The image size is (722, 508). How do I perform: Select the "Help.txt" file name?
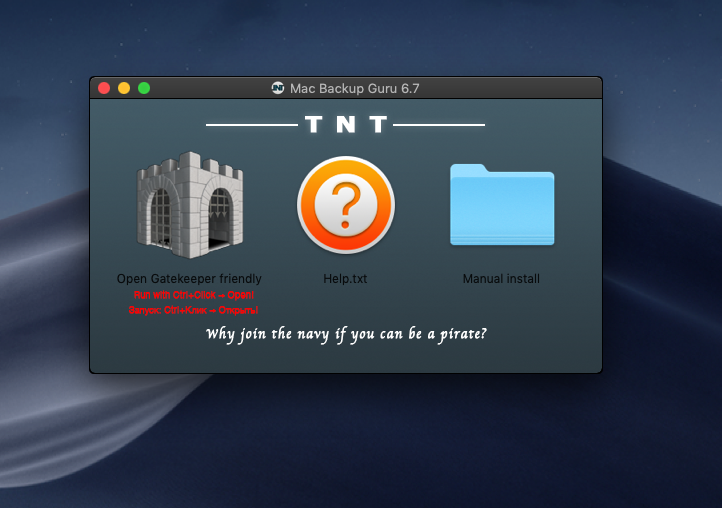pos(345,279)
